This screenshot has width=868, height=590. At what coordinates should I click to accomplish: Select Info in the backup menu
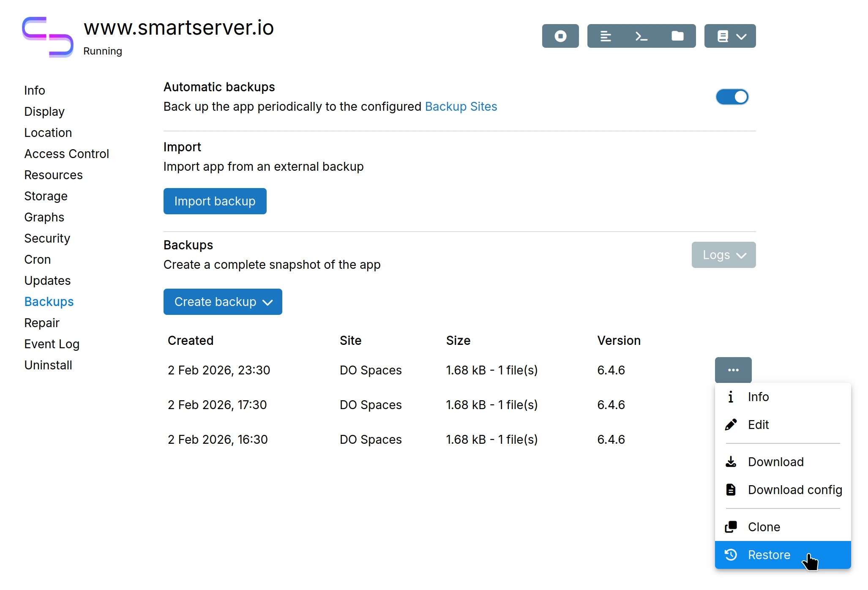tap(758, 397)
